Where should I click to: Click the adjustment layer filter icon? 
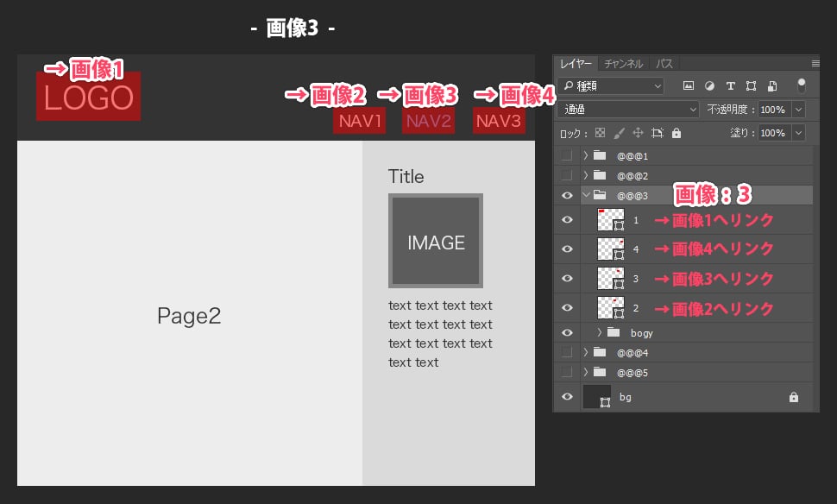pos(709,86)
